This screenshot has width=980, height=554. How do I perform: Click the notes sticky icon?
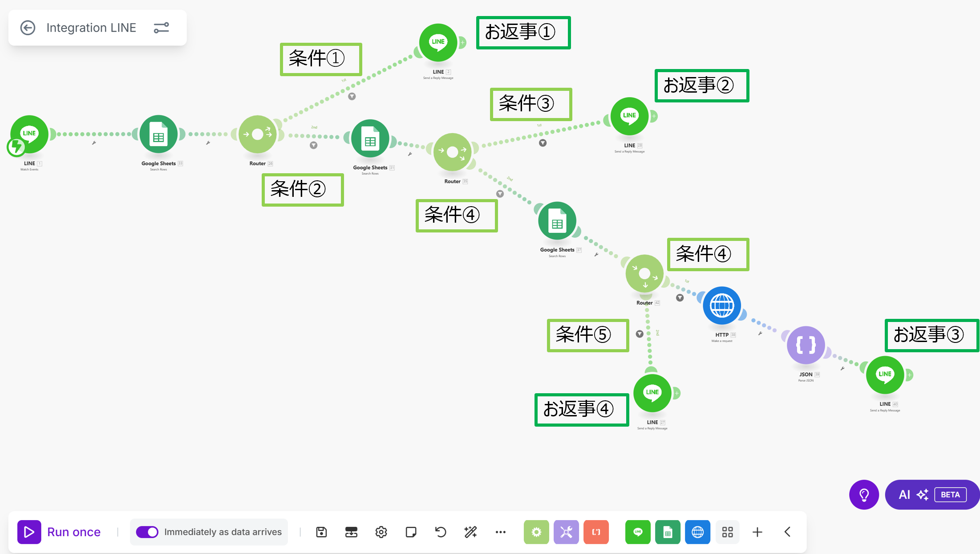[411, 532]
